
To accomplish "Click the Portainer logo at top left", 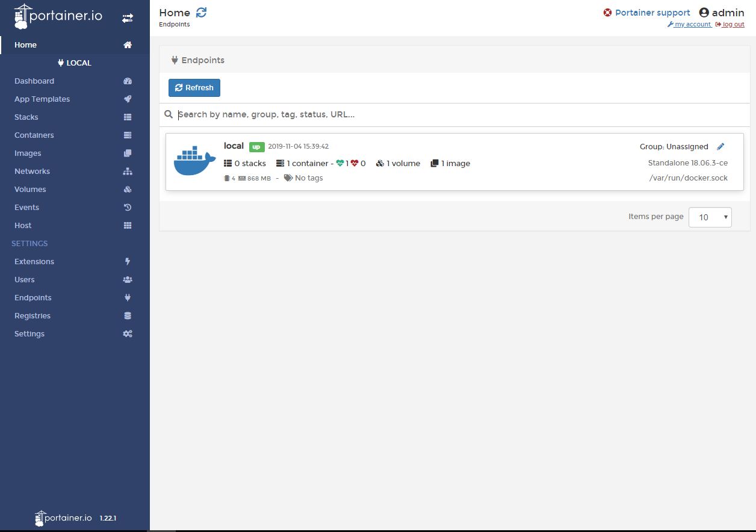I will (x=58, y=17).
